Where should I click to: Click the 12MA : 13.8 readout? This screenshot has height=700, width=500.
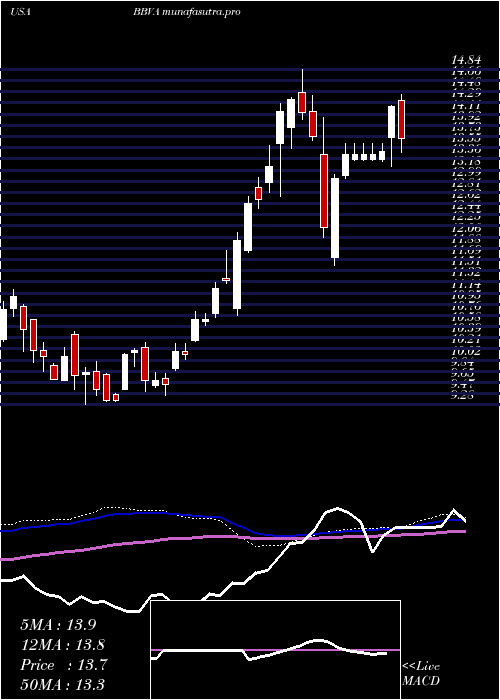(x=63, y=645)
